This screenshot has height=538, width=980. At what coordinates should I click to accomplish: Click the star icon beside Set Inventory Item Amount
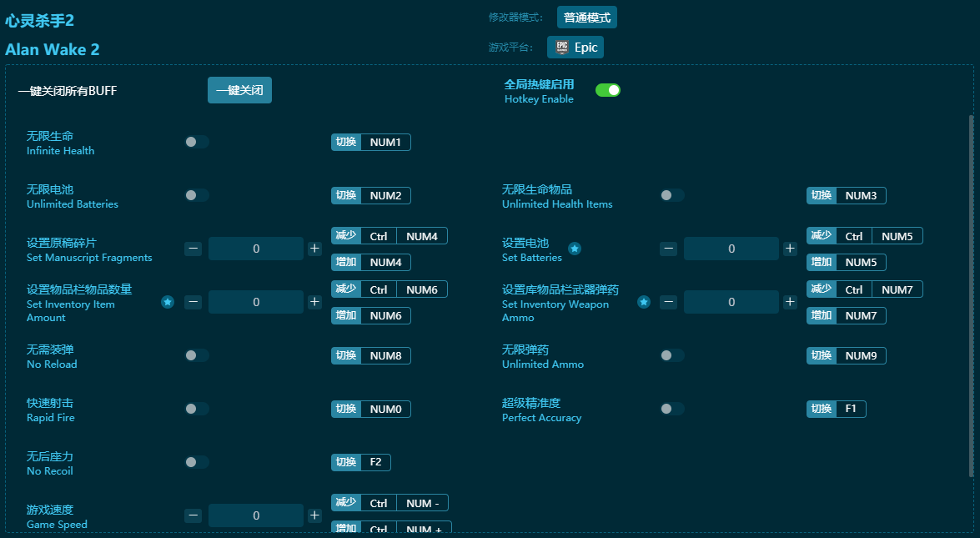[168, 302]
